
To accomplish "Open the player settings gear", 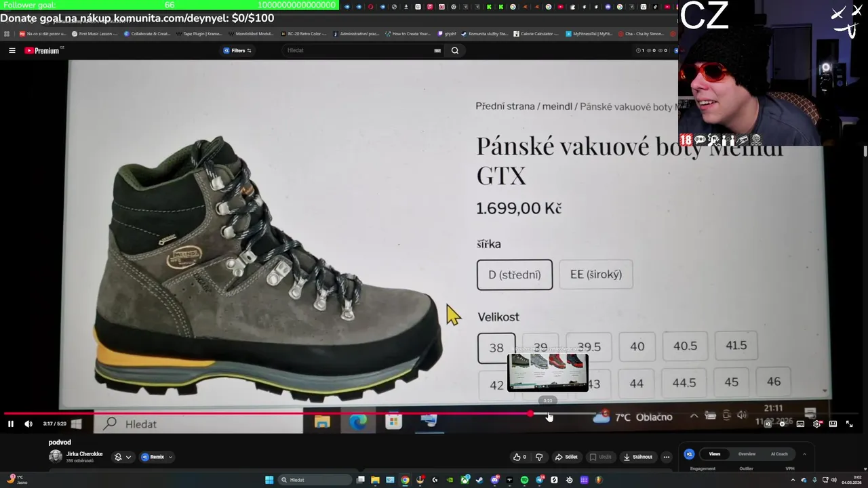I will (x=816, y=424).
